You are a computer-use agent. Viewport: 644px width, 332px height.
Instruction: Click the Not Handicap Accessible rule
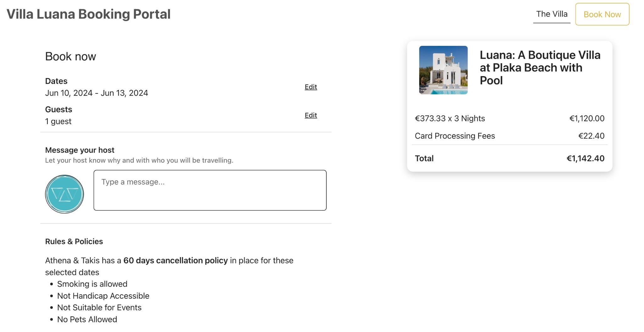[x=103, y=296]
